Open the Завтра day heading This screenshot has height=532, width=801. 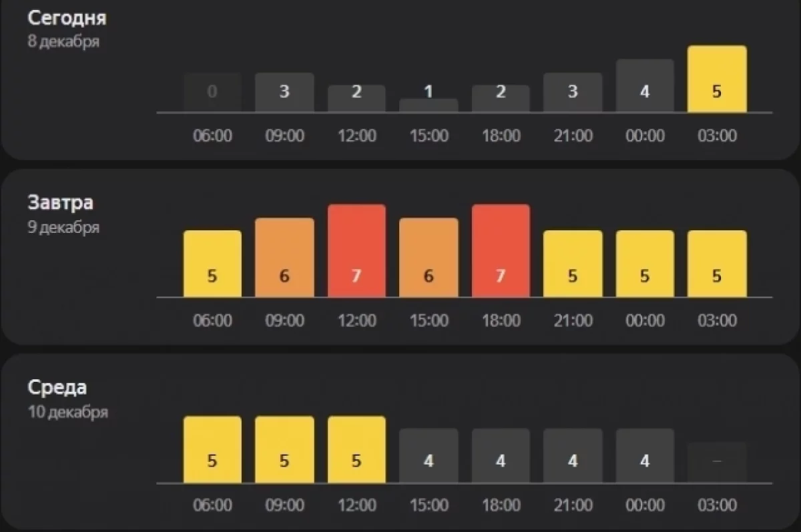[x=60, y=202]
